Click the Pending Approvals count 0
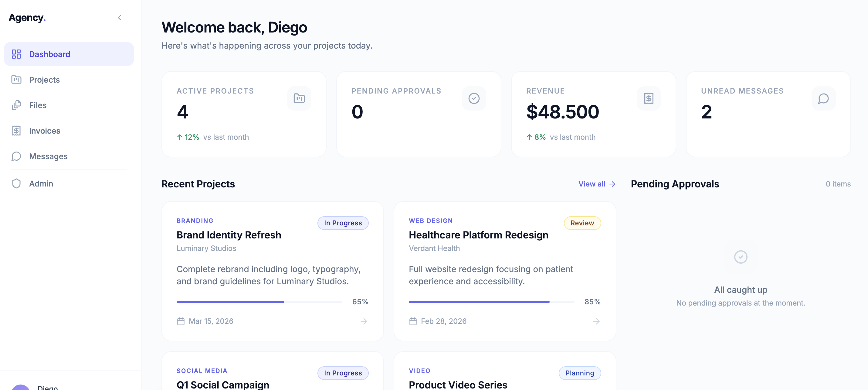Screen dimensions: 868x390 pos(357,112)
